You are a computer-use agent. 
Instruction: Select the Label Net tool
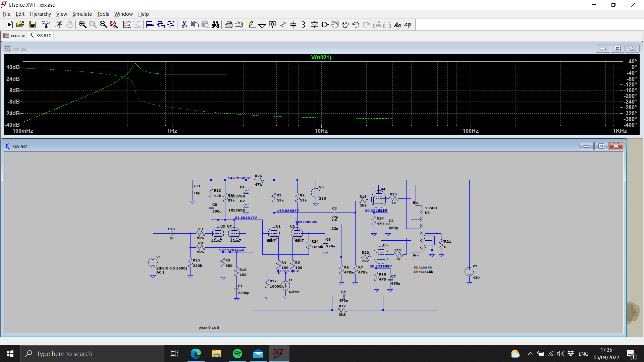[x=273, y=24]
